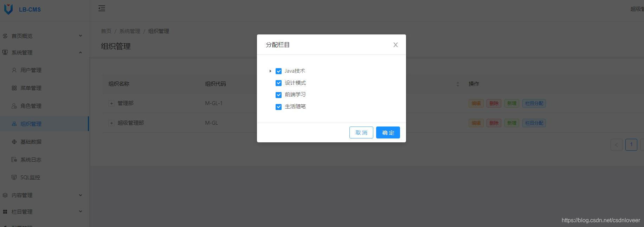
Task: Click 删除 button in 超级管理部 row
Action: [x=494, y=123]
